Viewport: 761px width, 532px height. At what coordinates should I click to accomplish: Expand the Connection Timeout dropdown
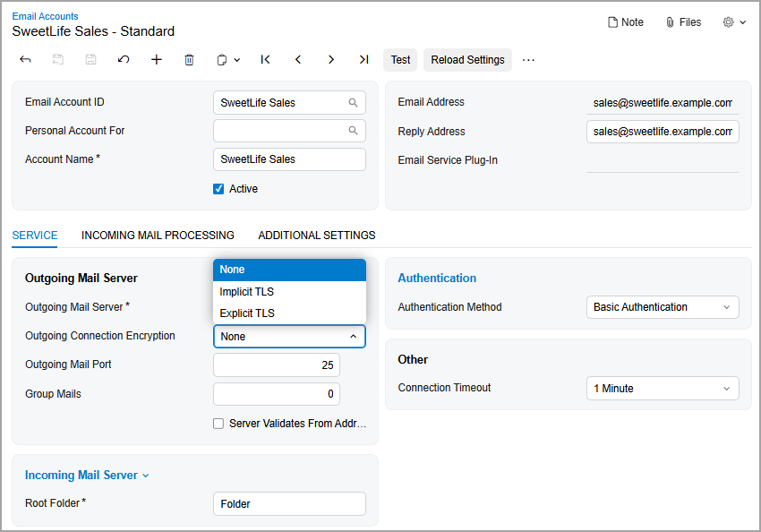pyautogui.click(x=663, y=389)
